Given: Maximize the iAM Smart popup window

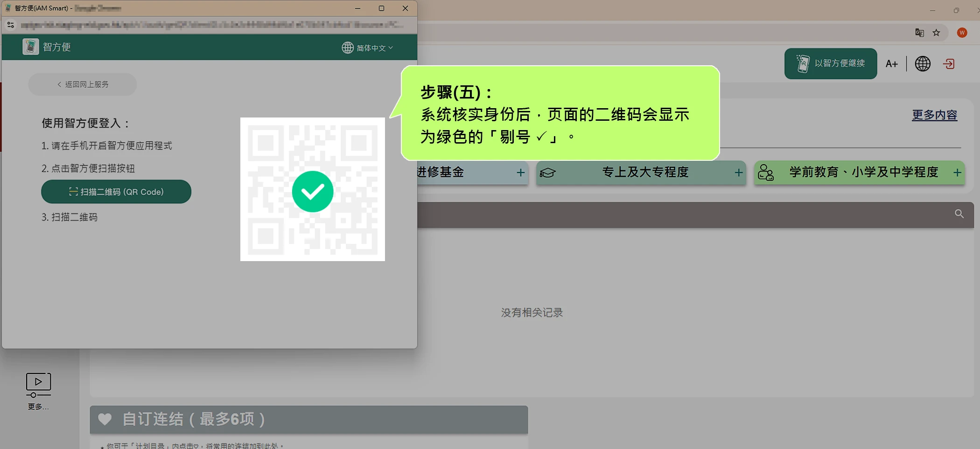Looking at the screenshot, I should tap(381, 8).
